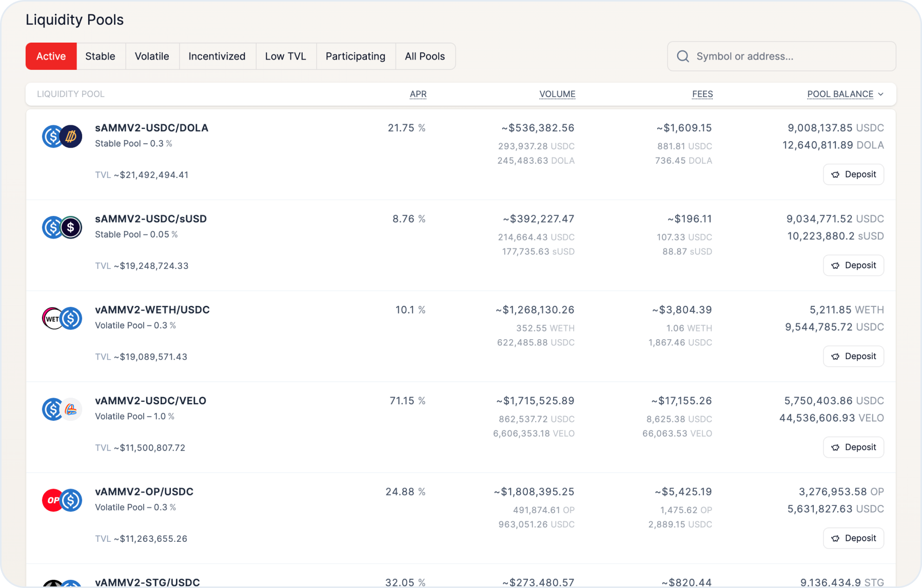The image size is (922, 588).
Task: Click TVL ~$11,500,807.72 text
Action: point(140,448)
